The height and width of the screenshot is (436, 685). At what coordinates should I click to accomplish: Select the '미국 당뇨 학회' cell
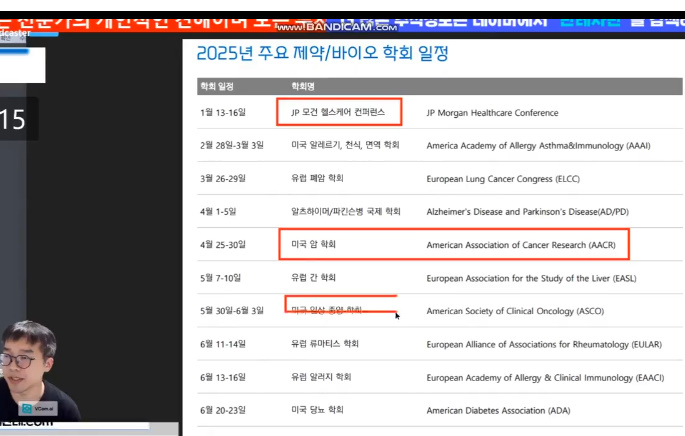click(317, 410)
